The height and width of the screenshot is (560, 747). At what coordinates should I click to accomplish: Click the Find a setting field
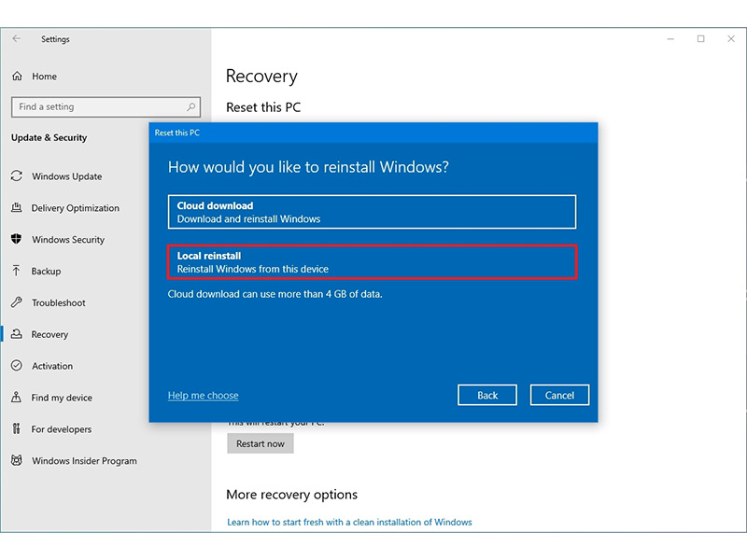106,106
